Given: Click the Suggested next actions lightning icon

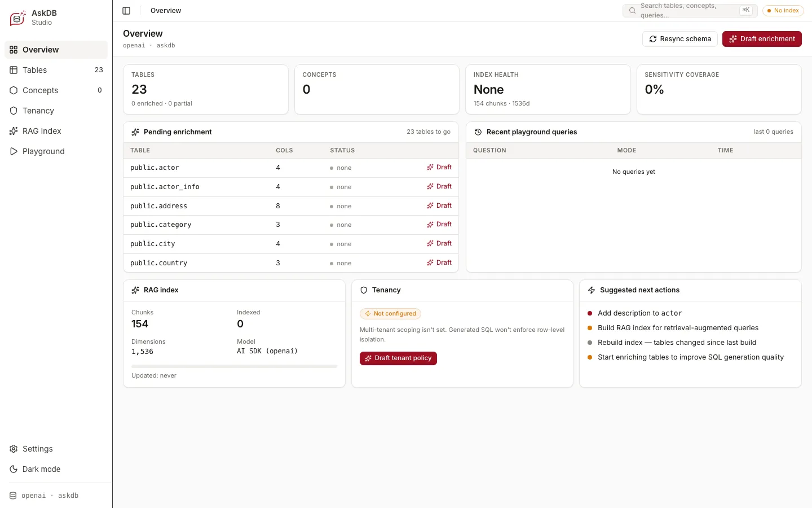Looking at the screenshot, I should coord(592,290).
